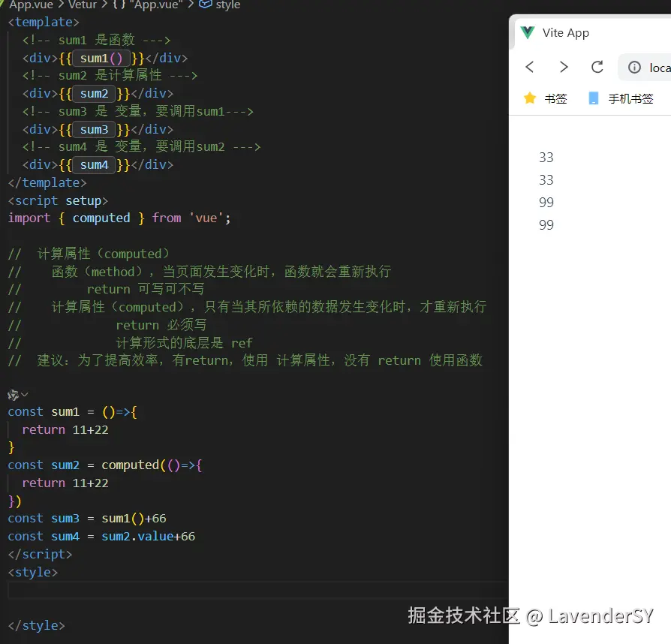Screen dimensions: 671x644
Task: Click the computed import keyword
Action: click(101, 218)
